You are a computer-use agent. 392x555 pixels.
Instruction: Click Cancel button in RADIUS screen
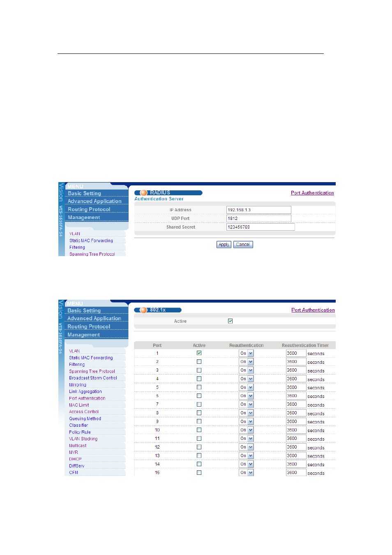coord(243,245)
